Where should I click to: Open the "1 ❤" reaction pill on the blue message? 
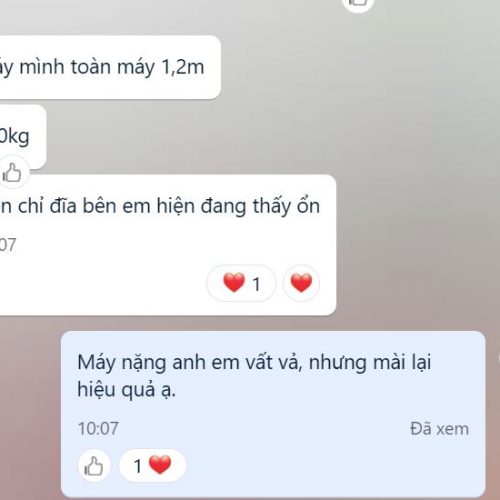[152, 466]
